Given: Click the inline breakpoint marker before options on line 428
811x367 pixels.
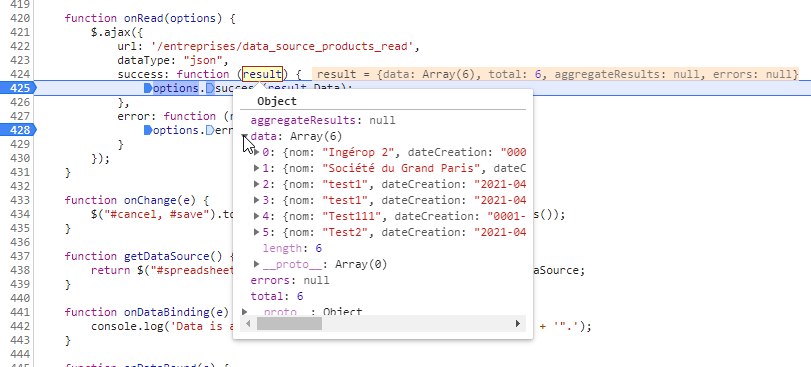Looking at the screenshot, I should (148, 130).
